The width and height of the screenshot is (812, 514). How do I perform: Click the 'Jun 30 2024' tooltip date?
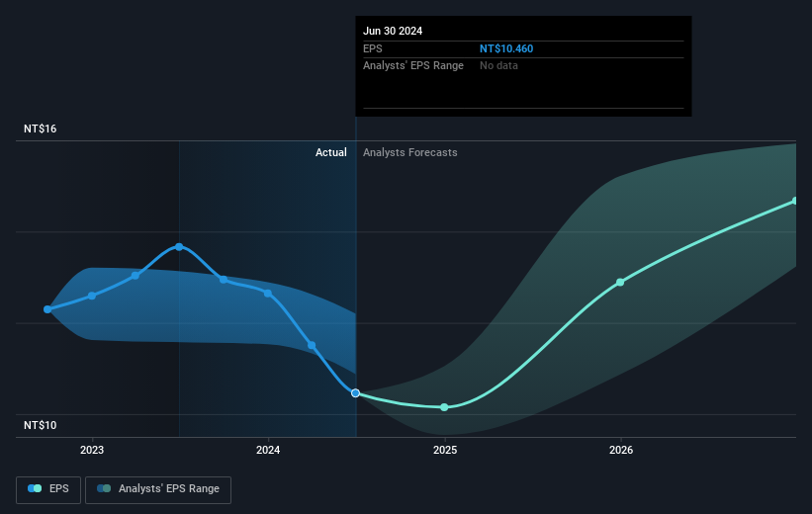[393, 31]
